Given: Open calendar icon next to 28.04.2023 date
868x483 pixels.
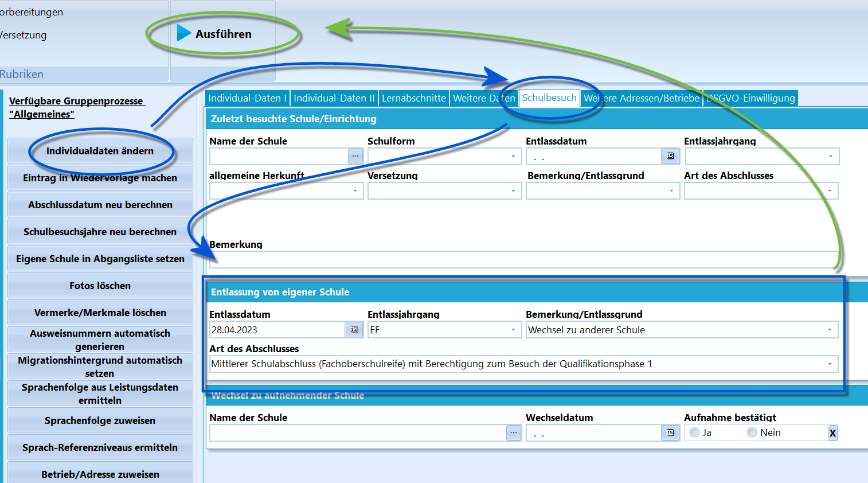Looking at the screenshot, I should click(354, 329).
